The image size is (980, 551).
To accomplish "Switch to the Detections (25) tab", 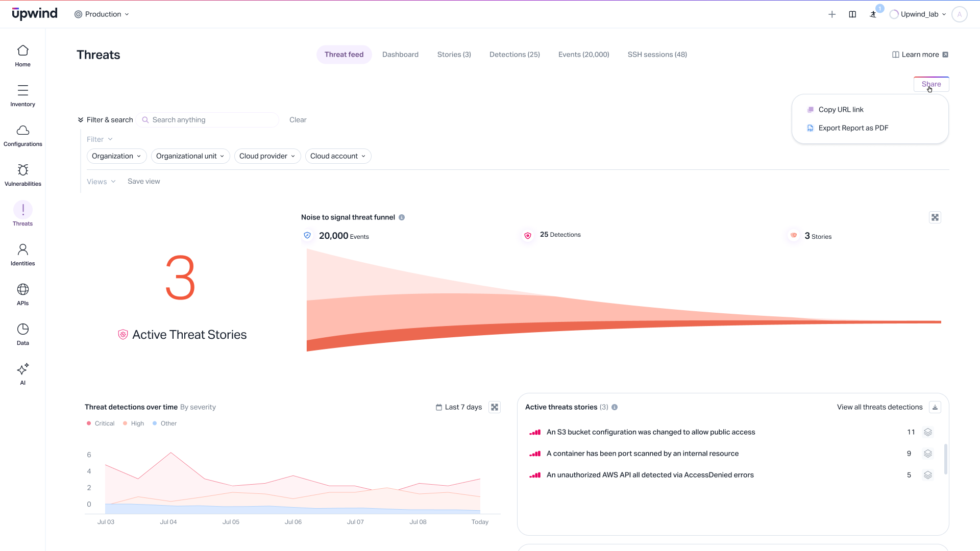I will 514,55.
